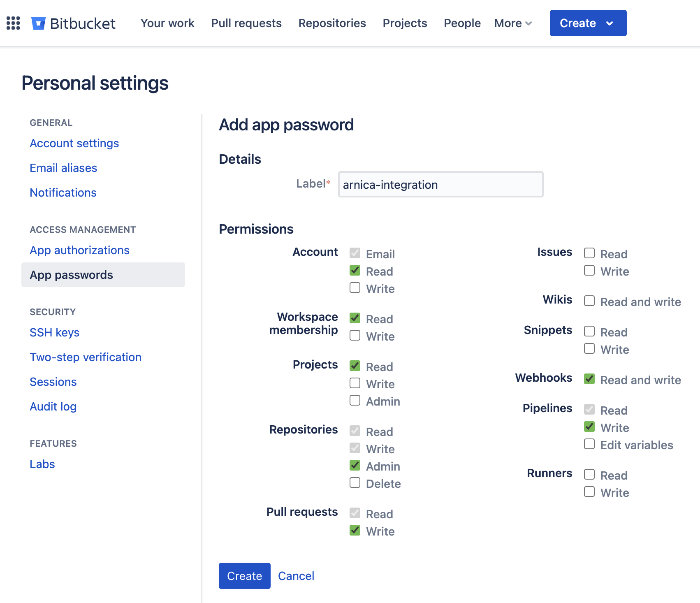Viewport: 700px width, 603px height.
Task: Go to Your work
Action: pyautogui.click(x=167, y=23)
